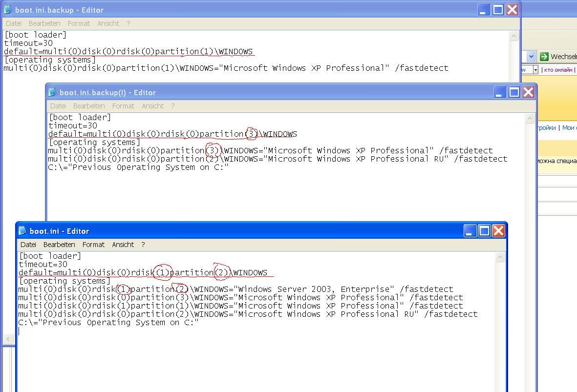Screen dimensions: 577x392
Task: Open the ? help menu in boot.ini window
Action: point(143,245)
